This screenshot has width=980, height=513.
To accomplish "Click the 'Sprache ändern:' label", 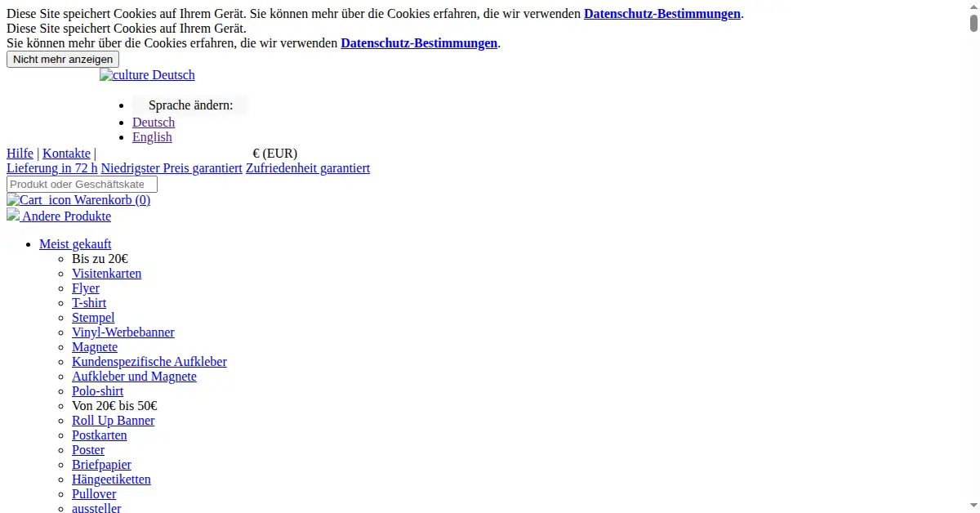I will point(190,105).
